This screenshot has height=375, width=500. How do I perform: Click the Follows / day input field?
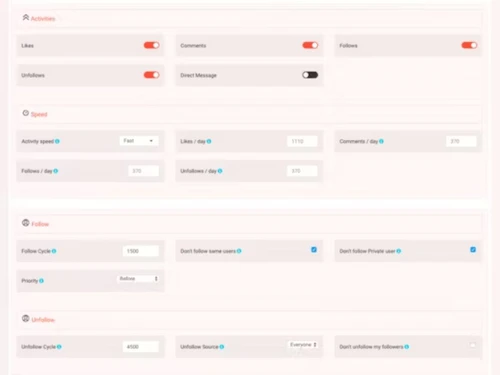[x=143, y=171]
